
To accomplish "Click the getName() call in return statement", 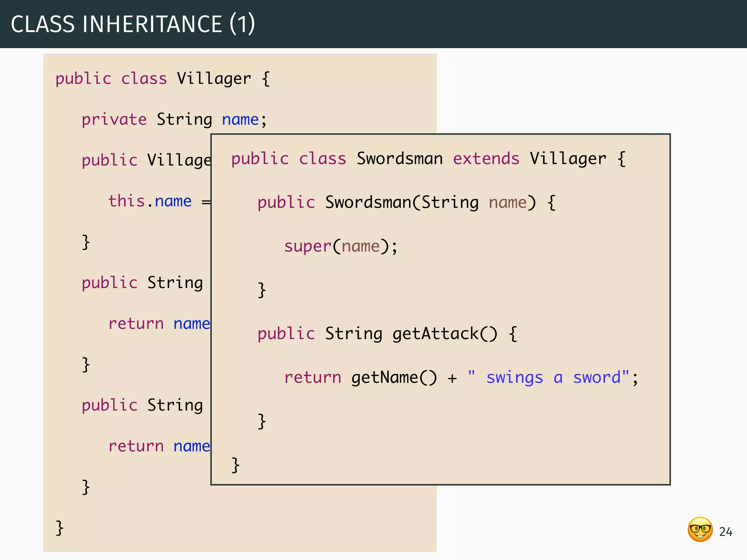I will pos(394,378).
